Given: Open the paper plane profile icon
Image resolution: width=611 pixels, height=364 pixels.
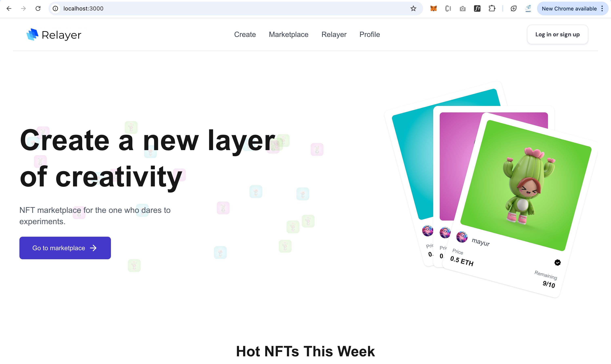Looking at the screenshot, I should [x=528, y=9].
